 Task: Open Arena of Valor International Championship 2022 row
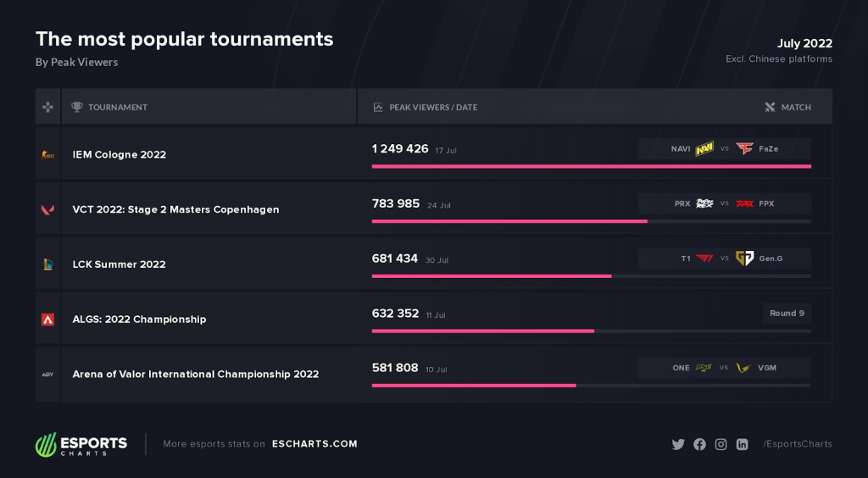(x=433, y=374)
